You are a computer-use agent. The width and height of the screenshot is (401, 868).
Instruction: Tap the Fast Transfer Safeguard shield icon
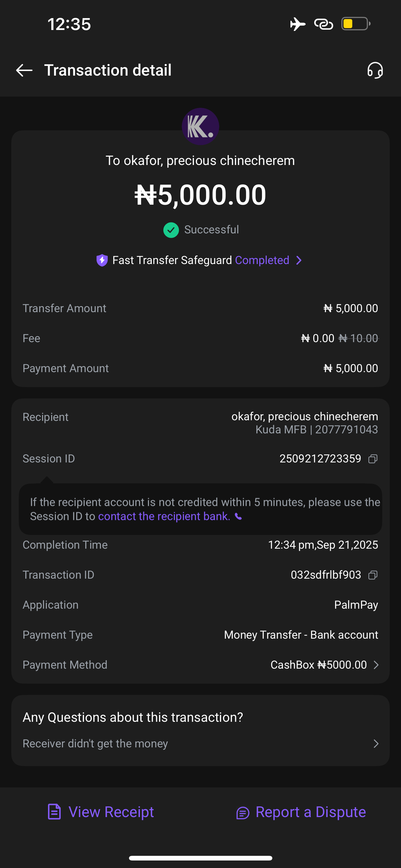pos(102,261)
